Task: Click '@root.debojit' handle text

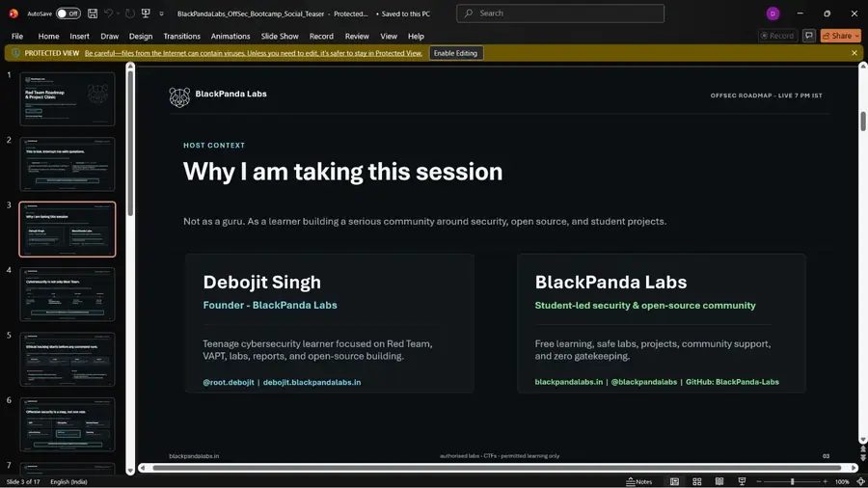Action: [228, 382]
